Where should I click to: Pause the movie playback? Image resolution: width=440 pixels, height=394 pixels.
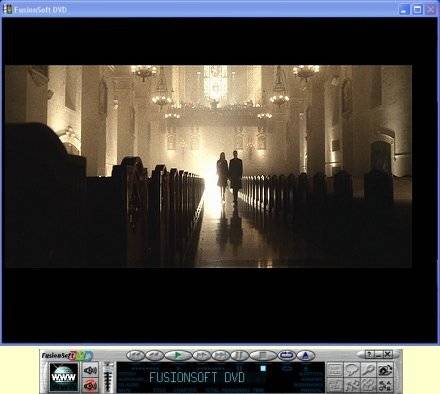click(239, 355)
